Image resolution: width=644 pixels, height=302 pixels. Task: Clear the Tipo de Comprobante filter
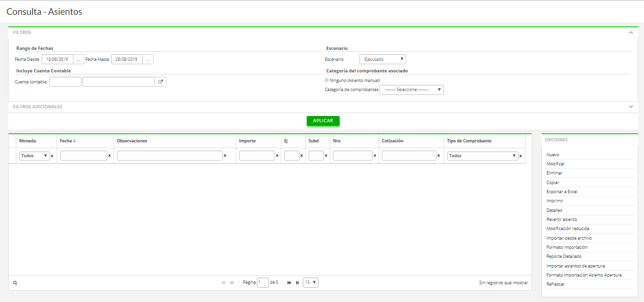pyautogui.click(x=520, y=156)
